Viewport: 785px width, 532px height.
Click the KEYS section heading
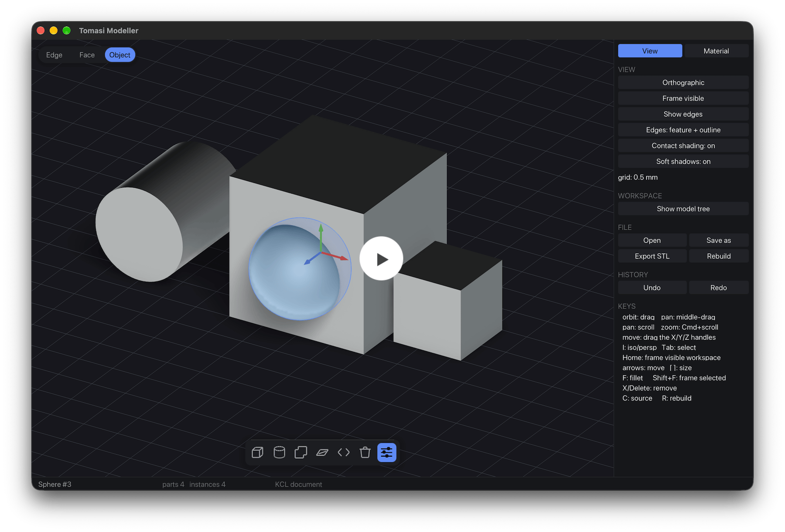click(x=627, y=306)
